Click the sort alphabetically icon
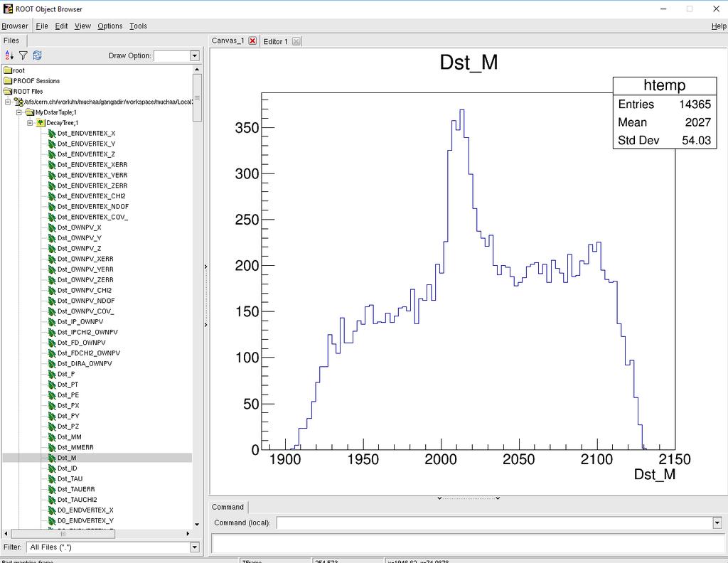Viewport: 728px width, 563px height. coord(9,55)
